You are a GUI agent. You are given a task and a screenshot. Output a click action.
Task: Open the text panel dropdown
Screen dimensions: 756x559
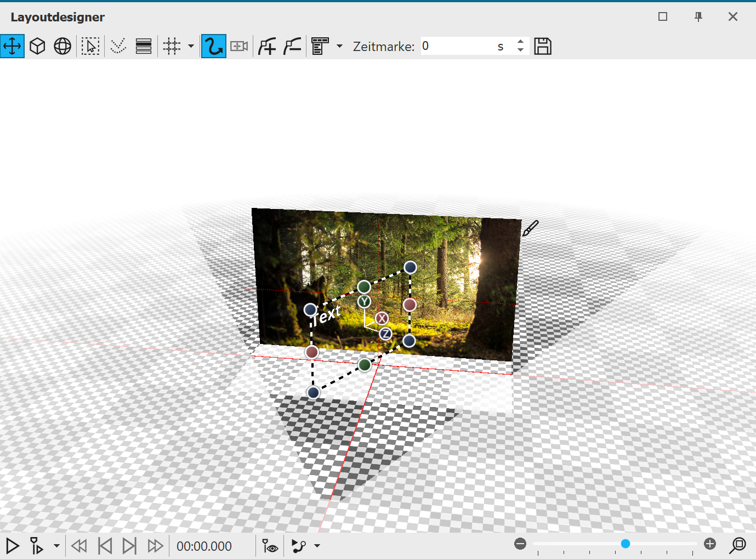(340, 46)
